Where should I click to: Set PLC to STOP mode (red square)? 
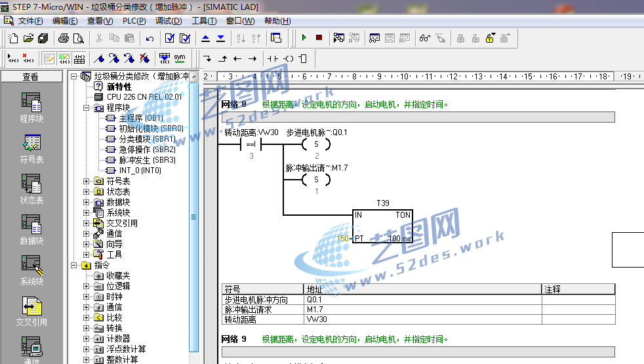point(319,38)
